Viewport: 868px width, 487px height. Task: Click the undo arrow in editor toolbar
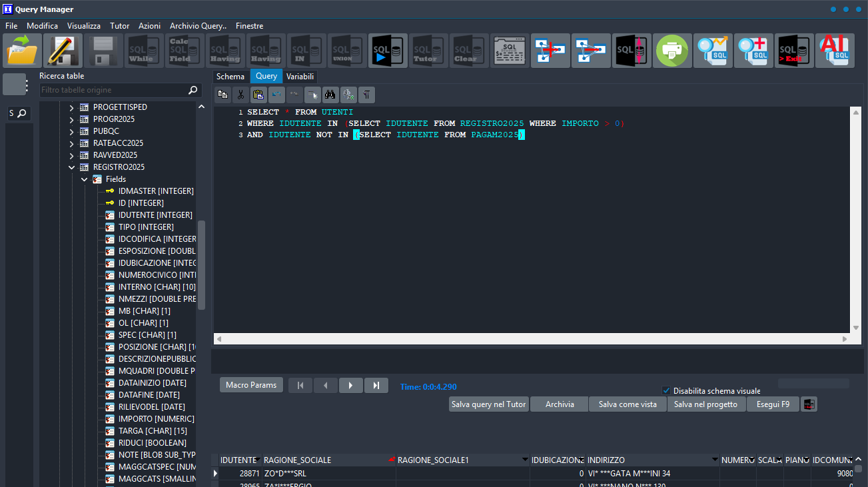276,95
